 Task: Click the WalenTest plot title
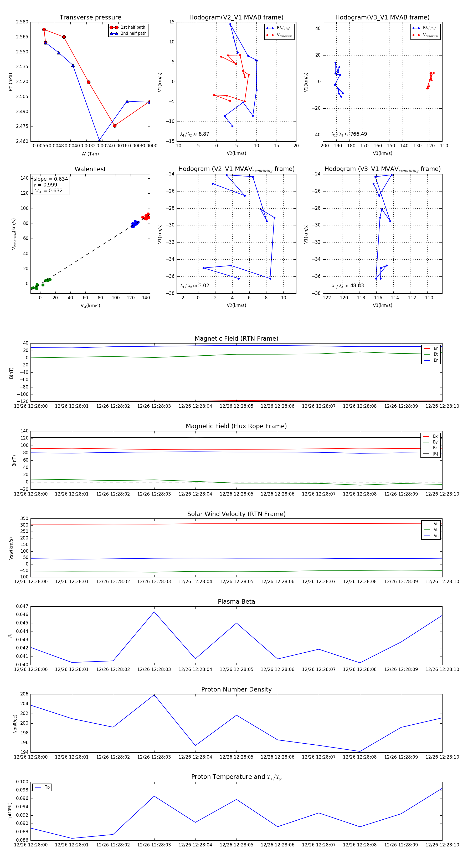click(90, 169)
